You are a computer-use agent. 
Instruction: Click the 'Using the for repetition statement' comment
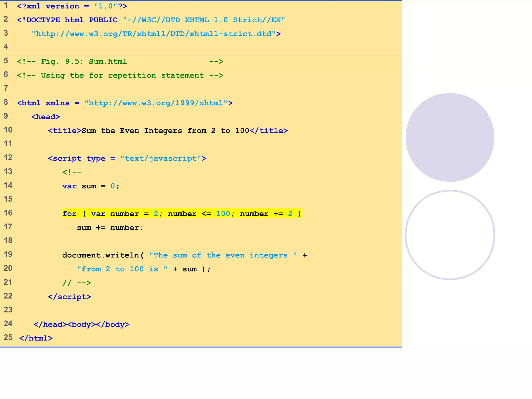click(x=120, y=75)
